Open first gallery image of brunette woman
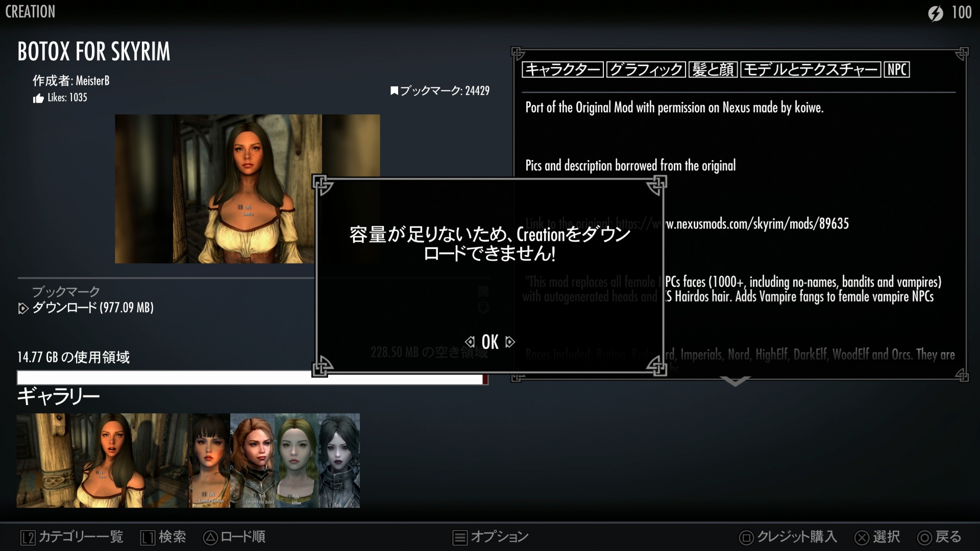The height and width of the screenshot is (551, 980). (x=103, y=460)
